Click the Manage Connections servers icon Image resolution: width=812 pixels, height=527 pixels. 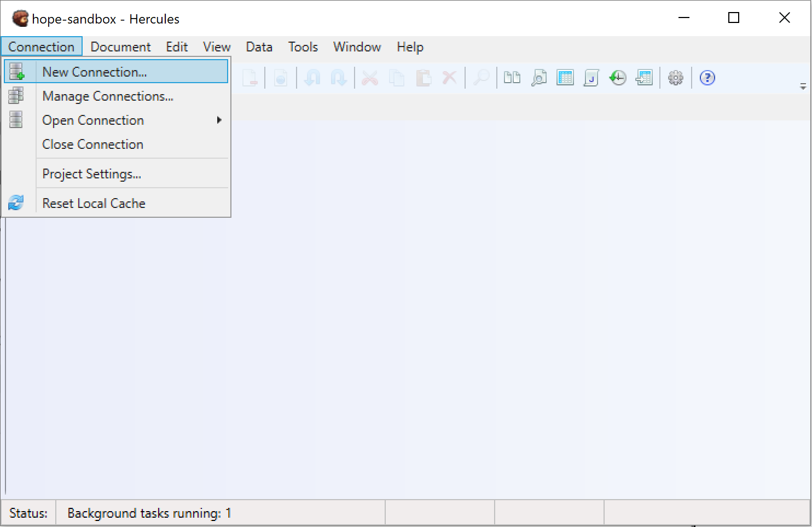[x=16, y=96]
